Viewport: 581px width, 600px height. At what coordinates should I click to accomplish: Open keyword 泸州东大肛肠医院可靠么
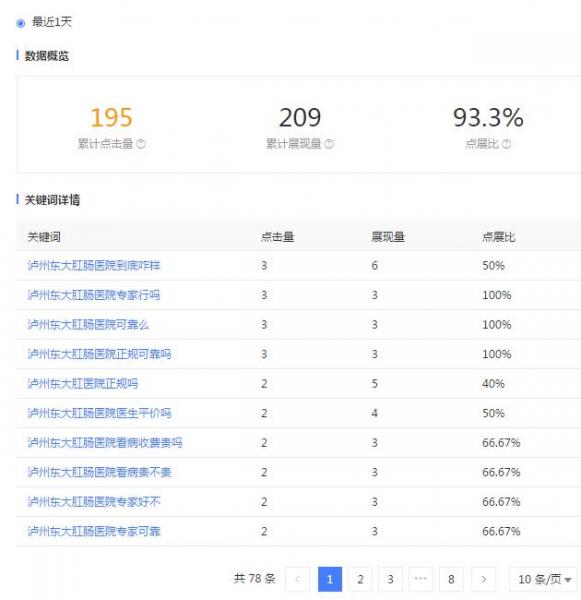click(88, 324)
